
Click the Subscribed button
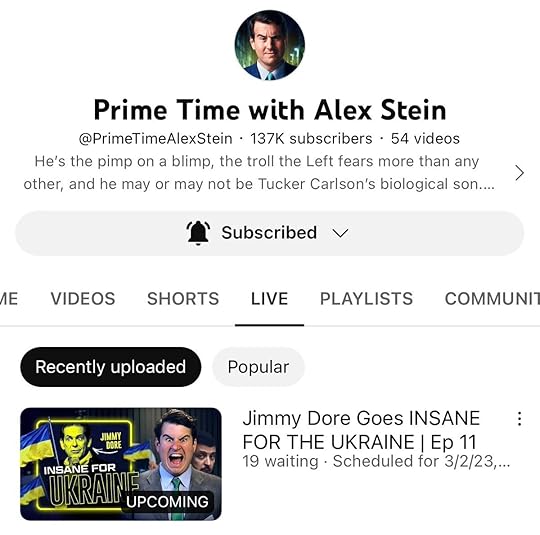point(270,233)
